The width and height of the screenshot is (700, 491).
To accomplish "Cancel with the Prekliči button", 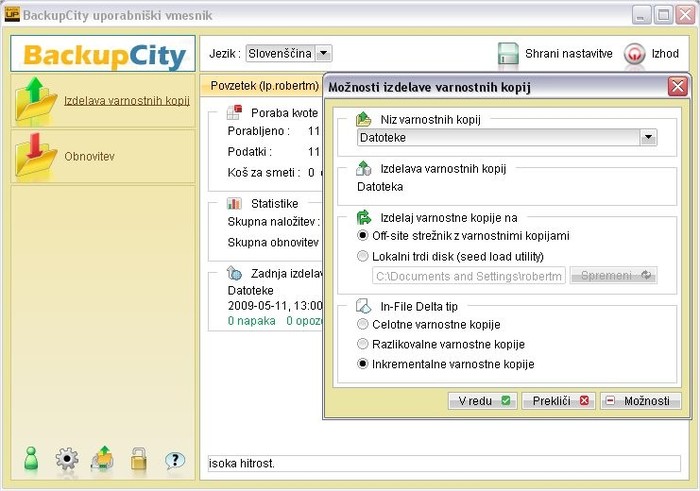I will (558, 401).
